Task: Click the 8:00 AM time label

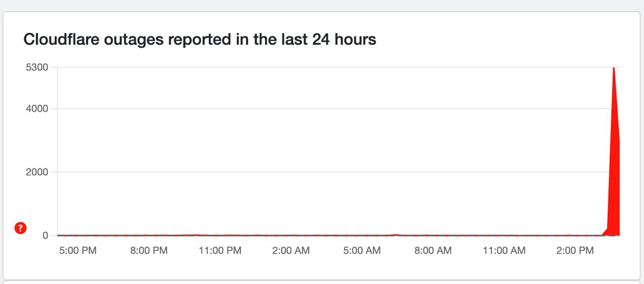Action: 433,251
